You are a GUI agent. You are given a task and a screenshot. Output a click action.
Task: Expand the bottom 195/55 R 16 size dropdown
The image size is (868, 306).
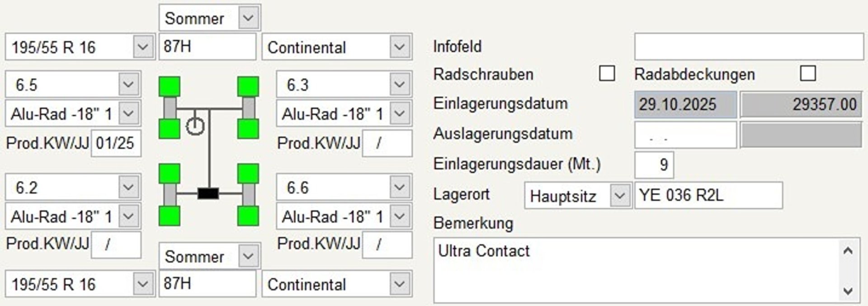pyautogui.click(x=143, y=284)
